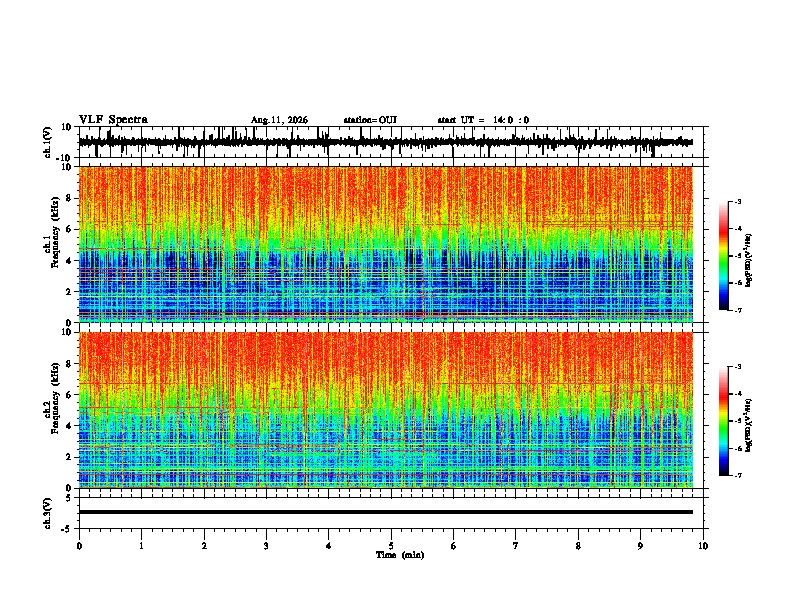This screenshot has height=612, width=792.
Task: Click the '1' tick on the time axis
Action: click(x=142, y=546)
